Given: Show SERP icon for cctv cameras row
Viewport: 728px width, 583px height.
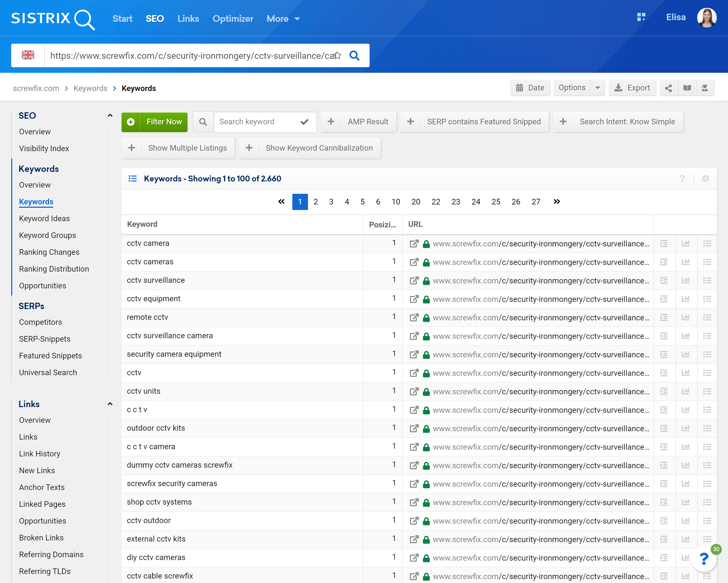Looking at the screenshot, I should 664,262.
